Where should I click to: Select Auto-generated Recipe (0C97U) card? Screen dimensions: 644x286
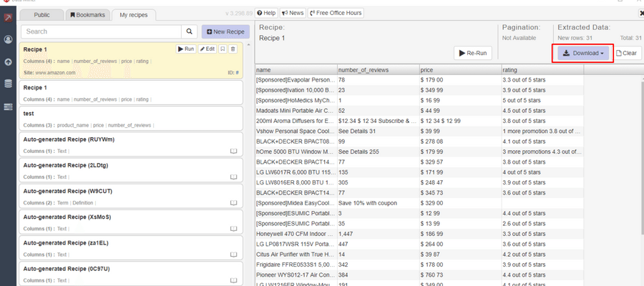131,274
